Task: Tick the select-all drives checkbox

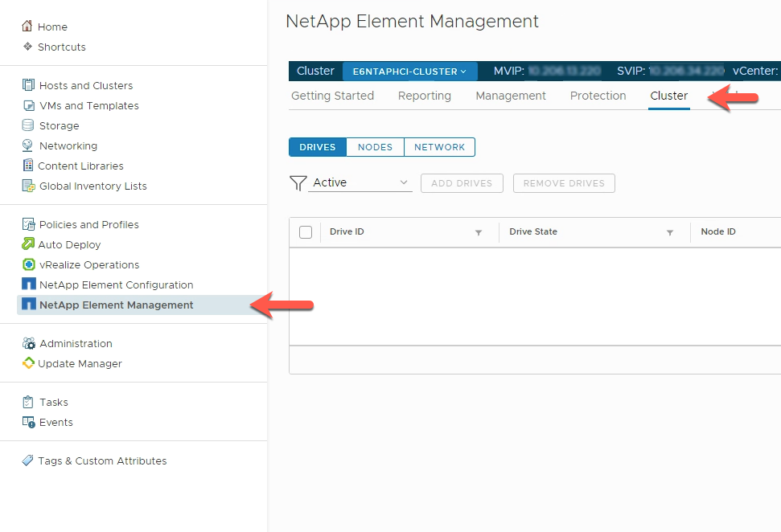Action: [306, 232]
